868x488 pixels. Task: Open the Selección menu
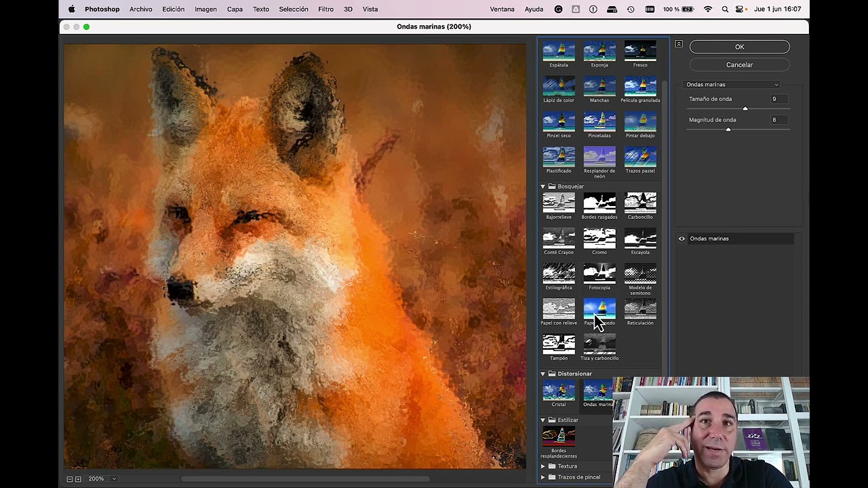(x=294, y=9)
